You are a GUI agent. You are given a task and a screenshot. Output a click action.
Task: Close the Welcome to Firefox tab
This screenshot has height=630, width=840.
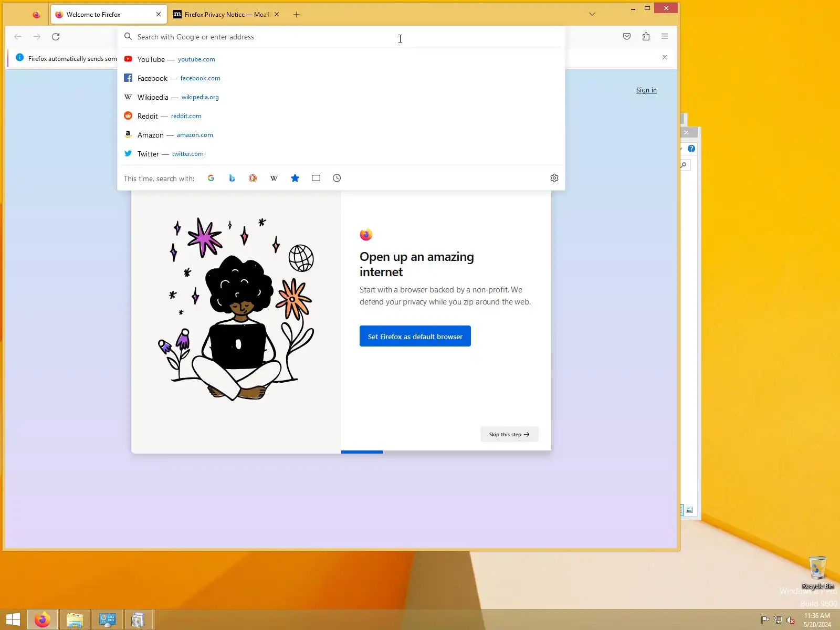click(x=159, y=14)
